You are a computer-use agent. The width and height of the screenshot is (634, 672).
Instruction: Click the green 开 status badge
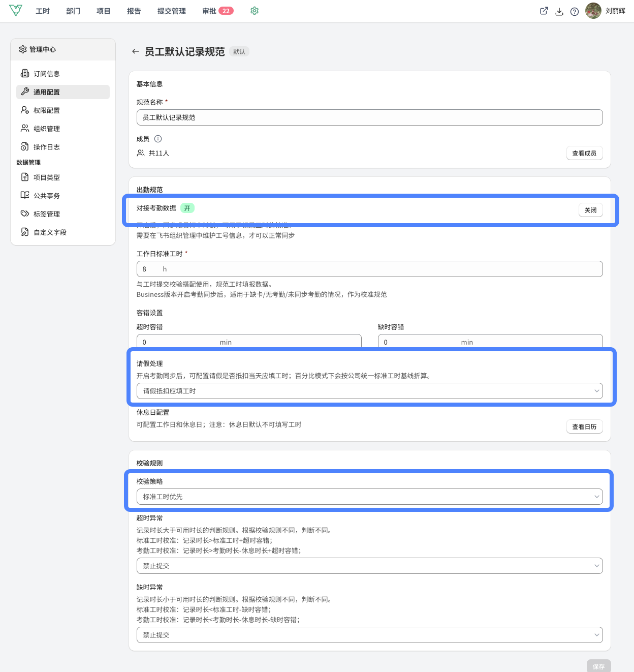tap(187, 208)
